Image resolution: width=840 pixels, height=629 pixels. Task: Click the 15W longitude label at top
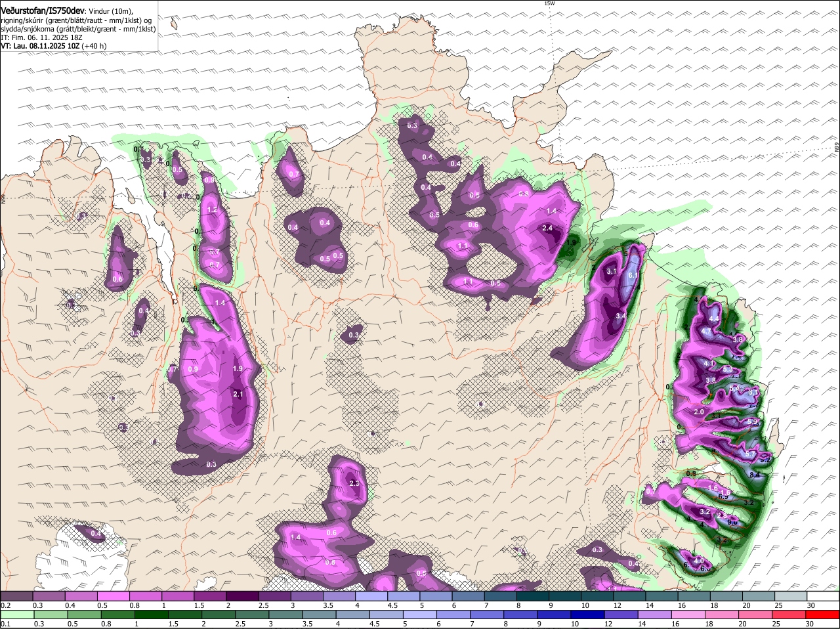point(549,3)
